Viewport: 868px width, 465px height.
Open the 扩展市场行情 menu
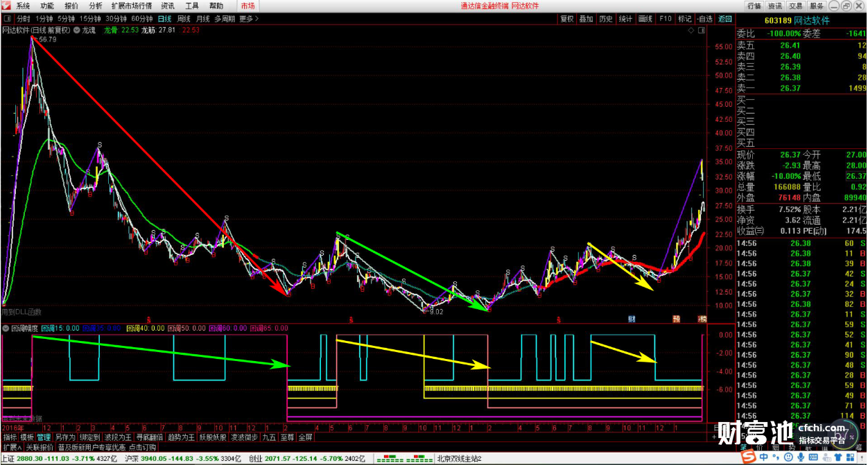click(x=132, y=6)
